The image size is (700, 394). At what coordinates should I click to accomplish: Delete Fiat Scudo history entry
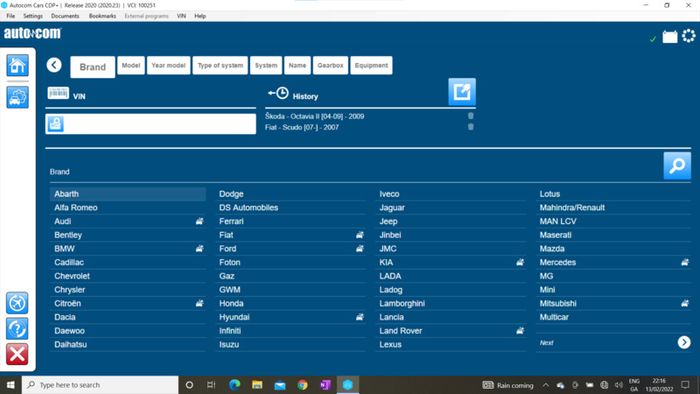coord(471,127)
